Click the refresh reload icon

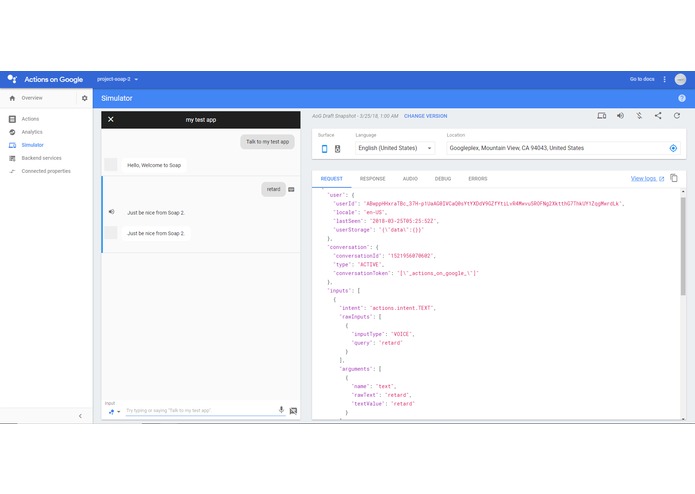(x=677, y=116)
